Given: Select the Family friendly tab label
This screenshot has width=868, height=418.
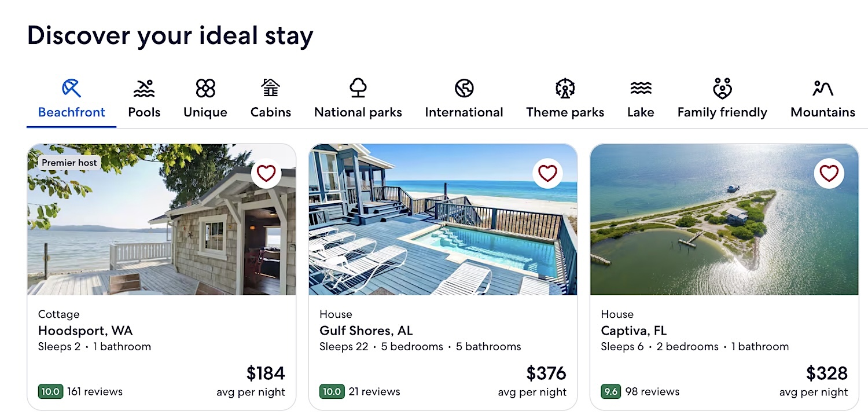Looking at the screenshot, I should 722,112.
